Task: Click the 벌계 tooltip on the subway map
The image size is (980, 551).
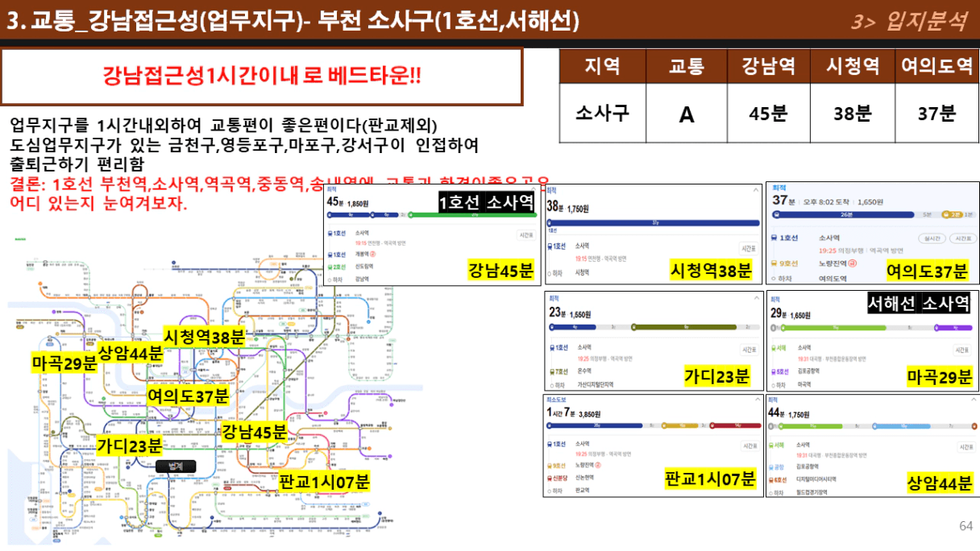Action: pos(176,466)
